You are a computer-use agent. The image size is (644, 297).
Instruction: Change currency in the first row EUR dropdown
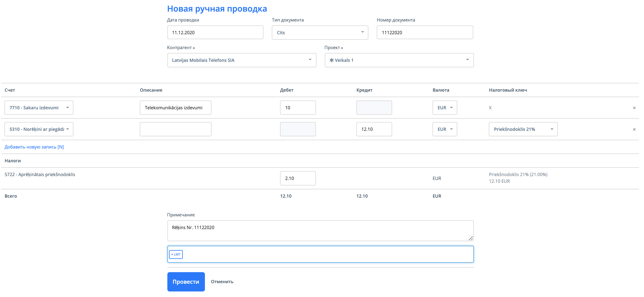point(445,108)
